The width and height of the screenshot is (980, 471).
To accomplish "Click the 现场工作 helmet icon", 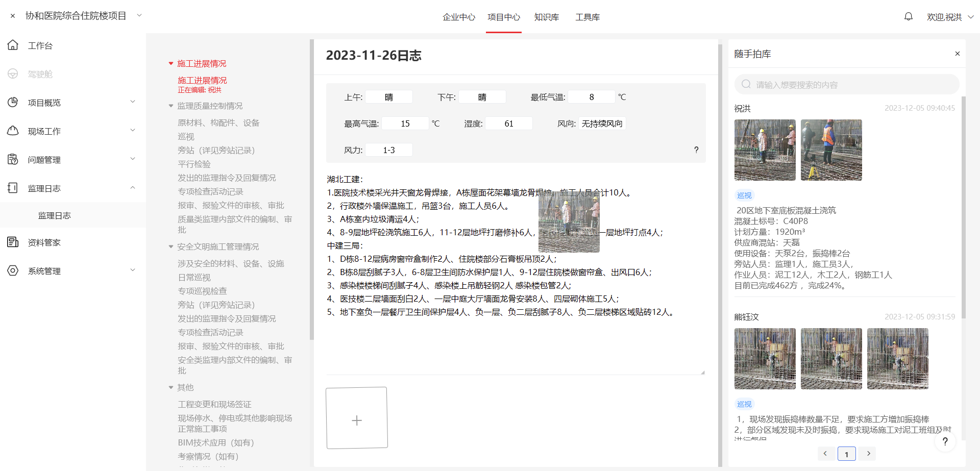I will (x=13, y=131).
